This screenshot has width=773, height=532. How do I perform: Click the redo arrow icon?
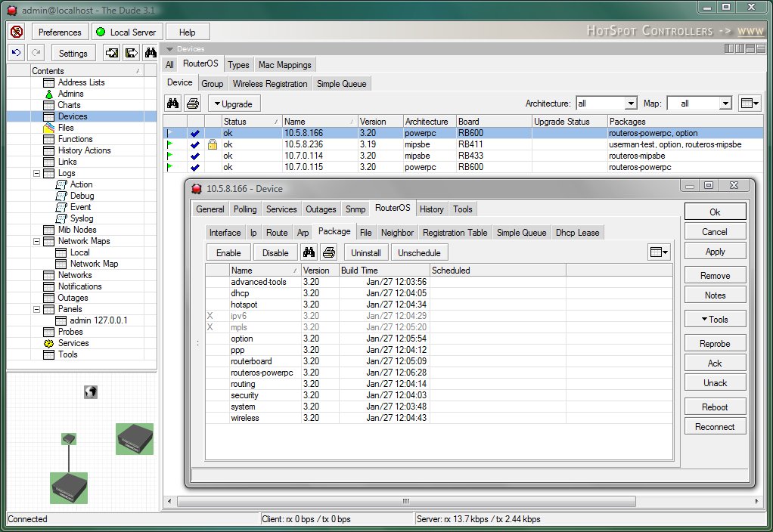[x=36, y=53]
